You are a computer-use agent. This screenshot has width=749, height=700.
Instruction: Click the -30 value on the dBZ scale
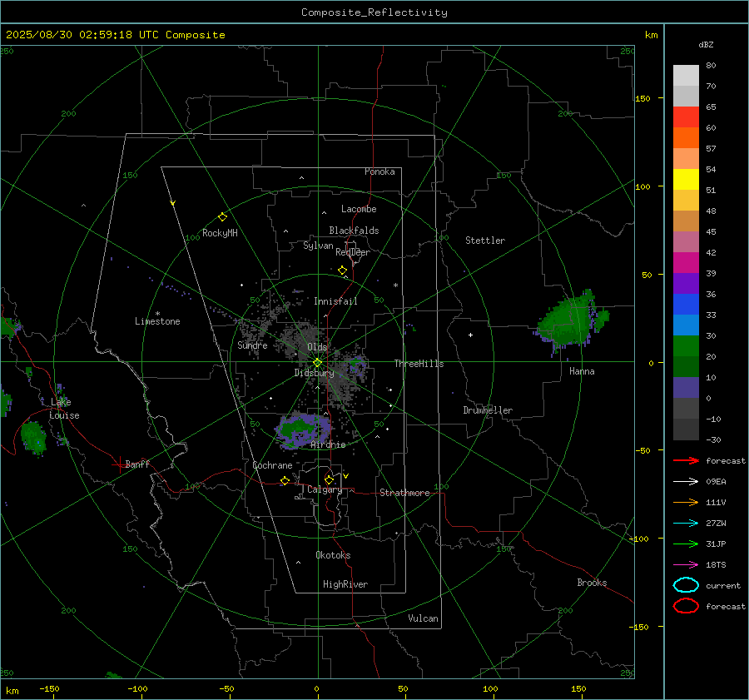point(713,439)
